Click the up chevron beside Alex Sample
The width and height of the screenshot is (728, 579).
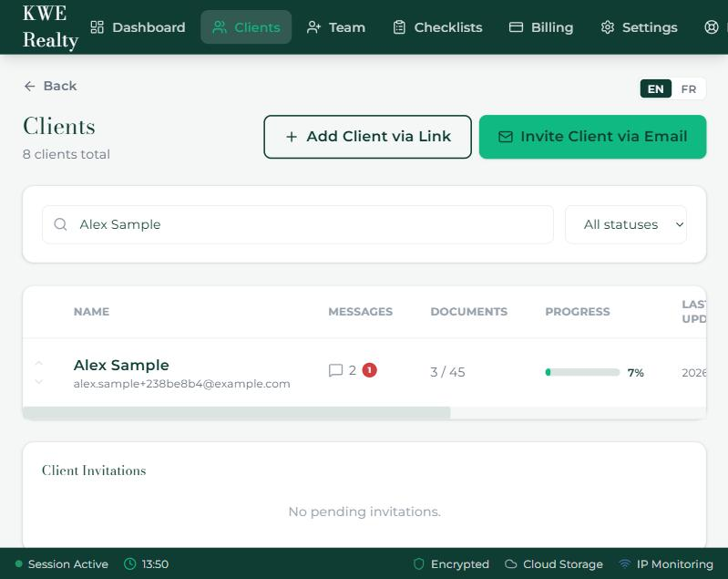click(39, 363)
